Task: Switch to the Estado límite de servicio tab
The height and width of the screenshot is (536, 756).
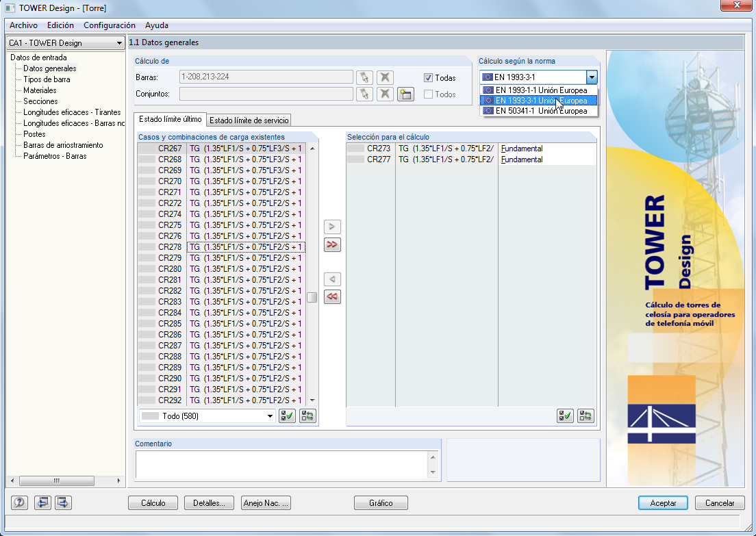Action: point(249,119)
